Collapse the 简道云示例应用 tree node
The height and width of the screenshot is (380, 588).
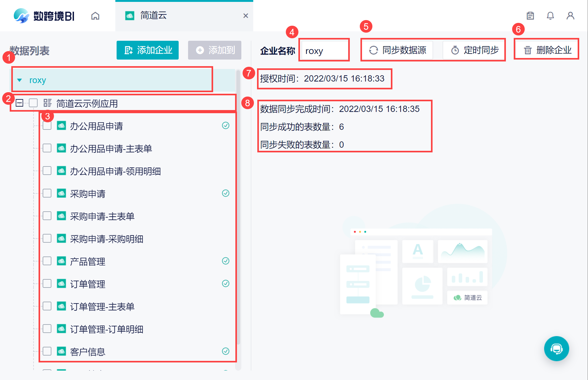tap(19, 103)
